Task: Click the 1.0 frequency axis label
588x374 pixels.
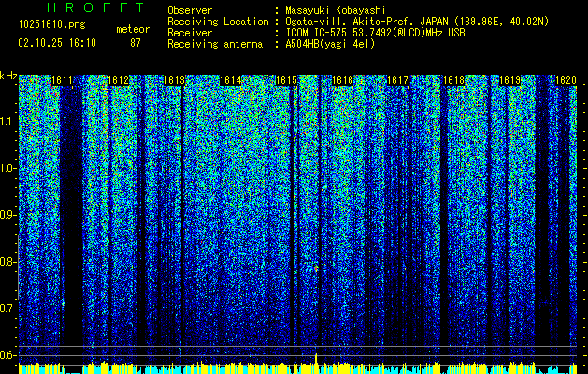Action: pos(7,168)
